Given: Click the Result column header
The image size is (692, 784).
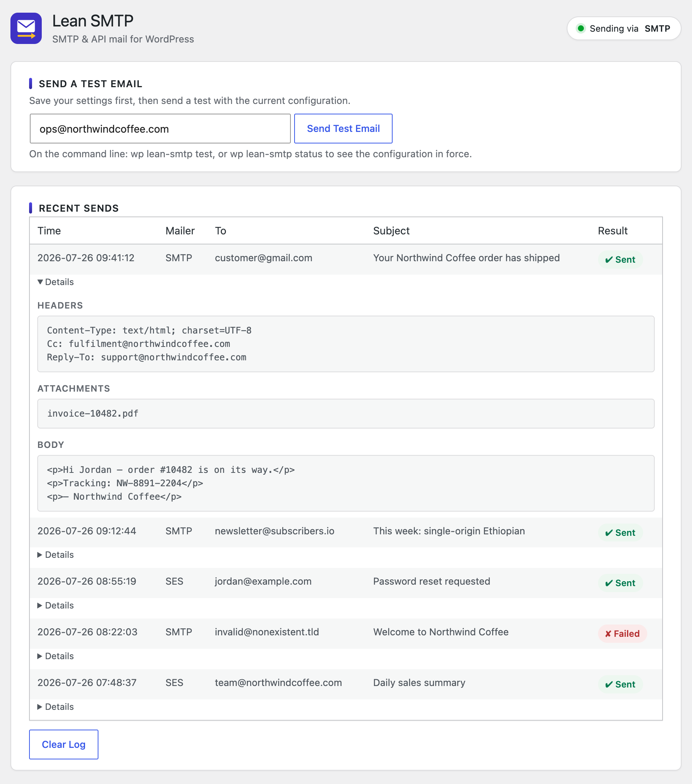Looking at the screenshot, I should (x=613, y=231).
